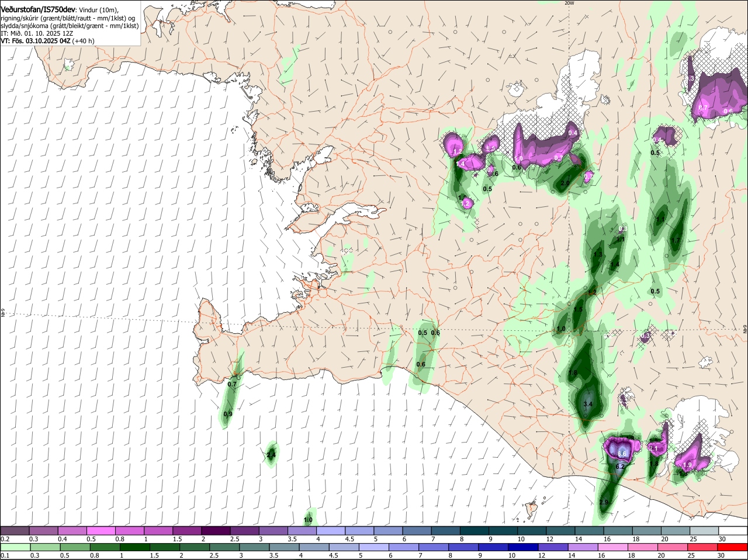Viewport: 748px width, 560px height.
Task: Click the 2.1 value beside the southeast glacier
Action: click(654, 448)
